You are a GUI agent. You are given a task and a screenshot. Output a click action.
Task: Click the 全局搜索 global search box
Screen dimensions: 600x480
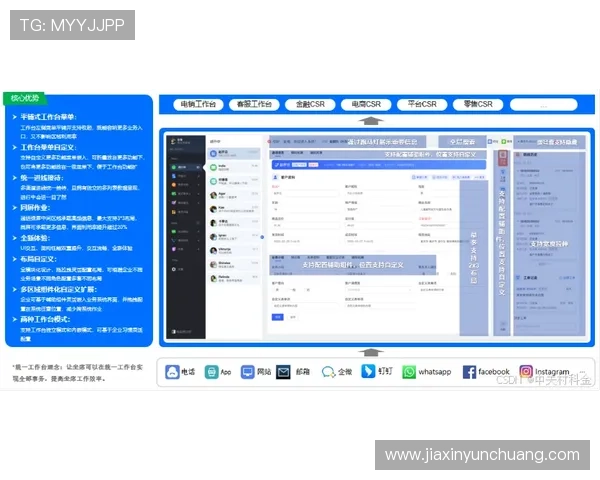[462, 142]
